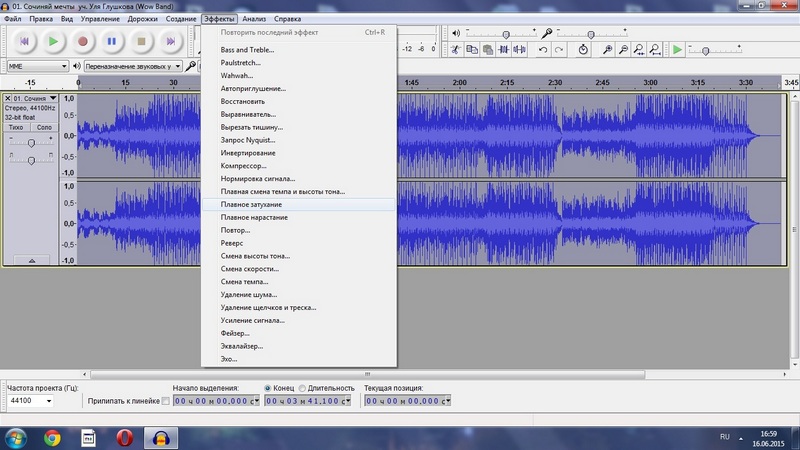
Task: Collapse the track with the up arrow
Action: click(x=32, y=260)
